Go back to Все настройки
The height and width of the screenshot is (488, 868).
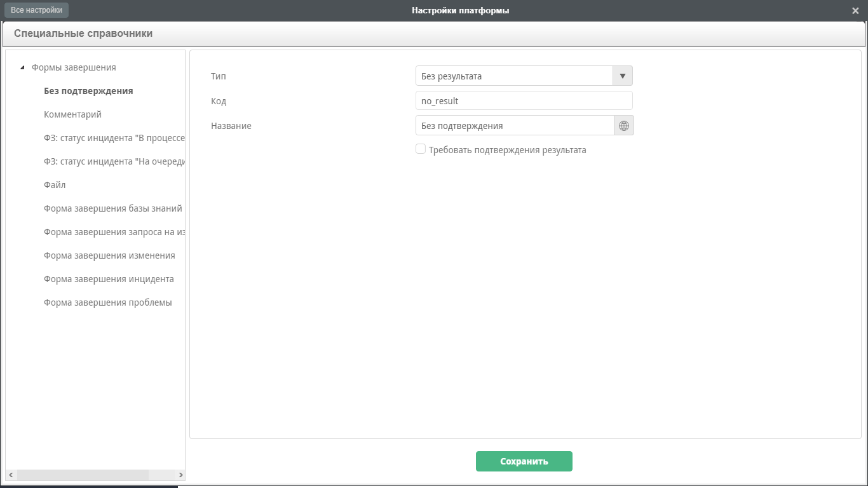click(x=36, y=10)
